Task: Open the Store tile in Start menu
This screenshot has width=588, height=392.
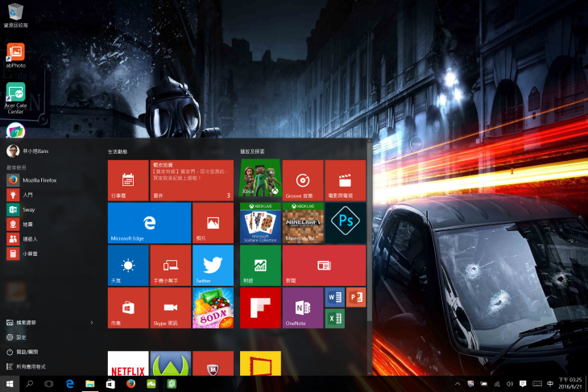Action: click(128, 307)
